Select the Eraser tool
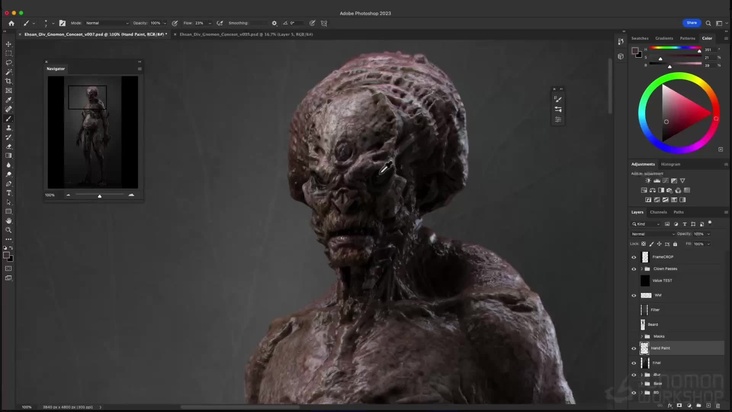Image resolution: width=732 pixels, height=412 pixels. [8, 147]
